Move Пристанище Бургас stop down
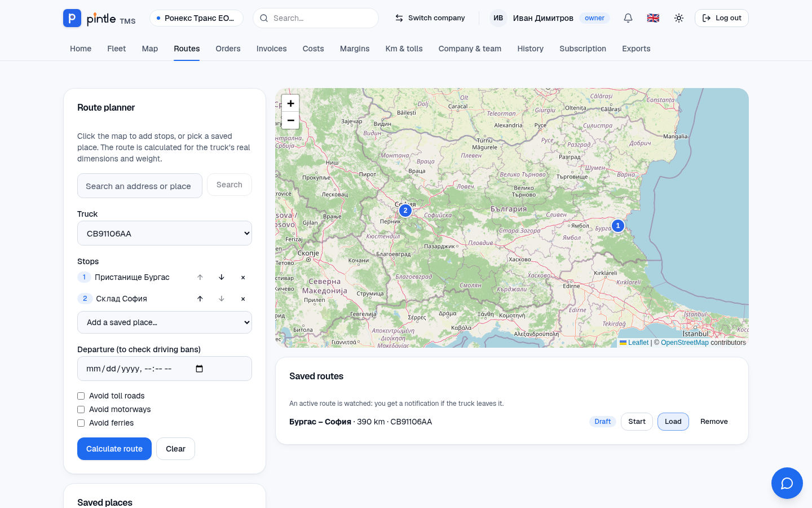 [x=222, y=277]
